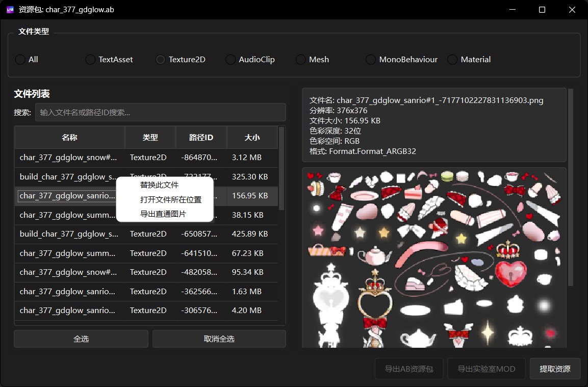Image resolution: width=588 pixels, height=387 pixels.
Task: Click the 取消全选 button
Action: pyautogui.click(x=219, y=339)
